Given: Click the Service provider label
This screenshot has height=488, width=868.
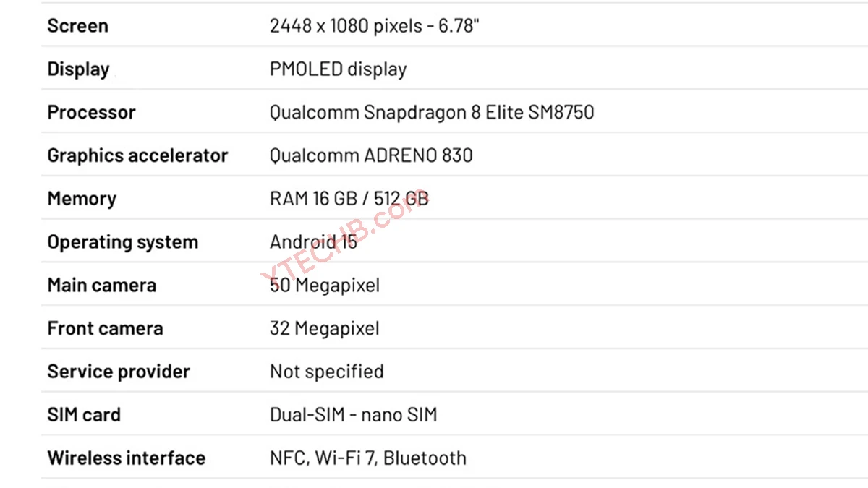Looking at the screenshot, I should 119,372.
